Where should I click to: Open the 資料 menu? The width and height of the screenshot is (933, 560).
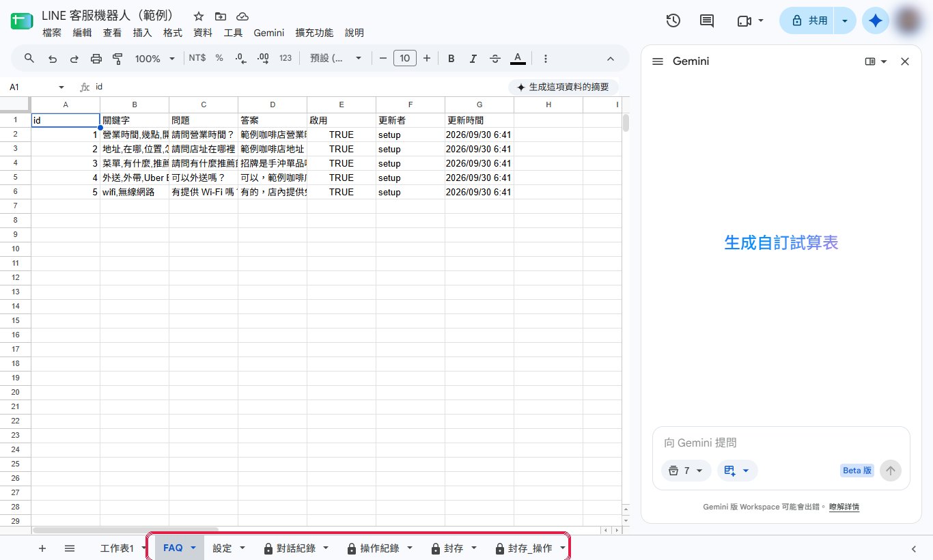tap(203, 33)
